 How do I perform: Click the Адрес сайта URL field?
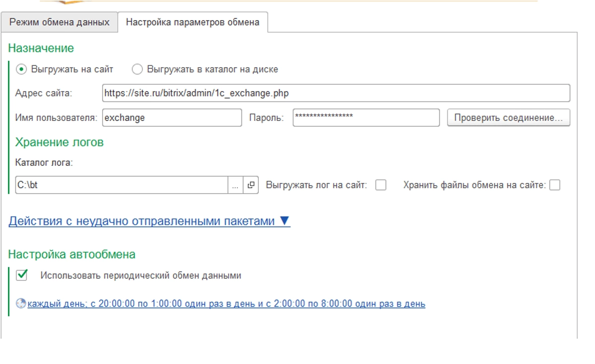[336, 93]
